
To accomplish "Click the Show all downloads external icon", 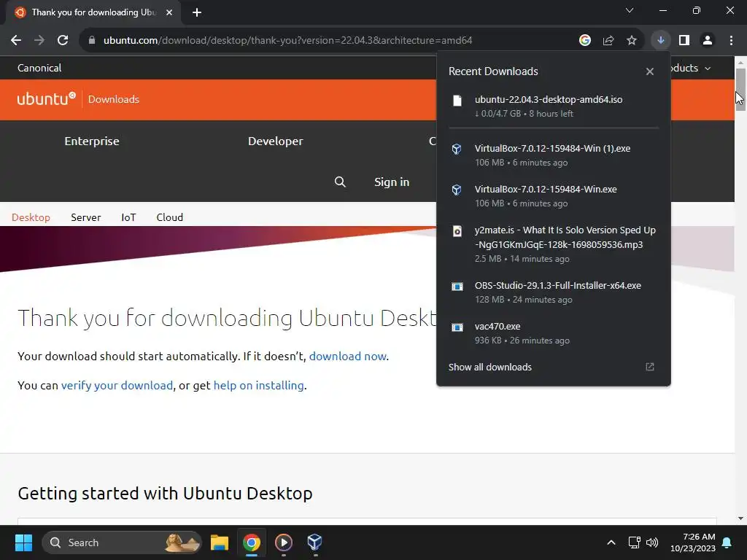I will click(x=650, y=367).
